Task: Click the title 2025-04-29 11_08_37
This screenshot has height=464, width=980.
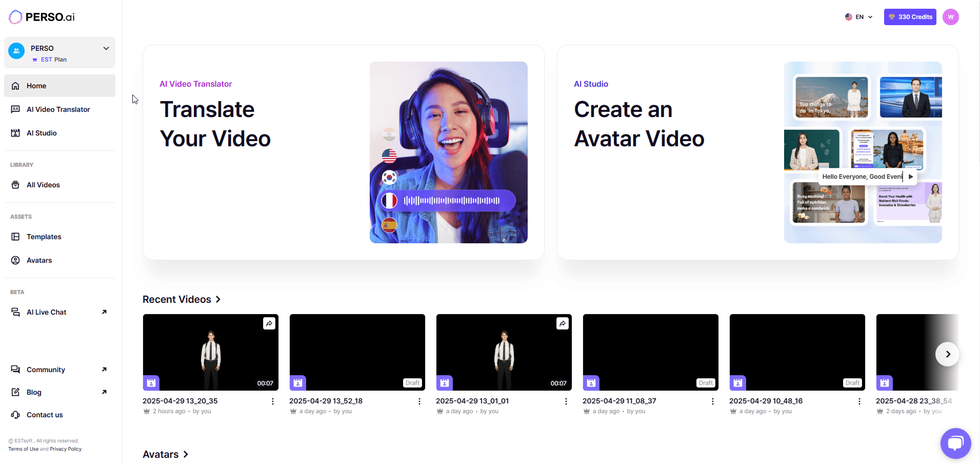Action: (619, 401)
